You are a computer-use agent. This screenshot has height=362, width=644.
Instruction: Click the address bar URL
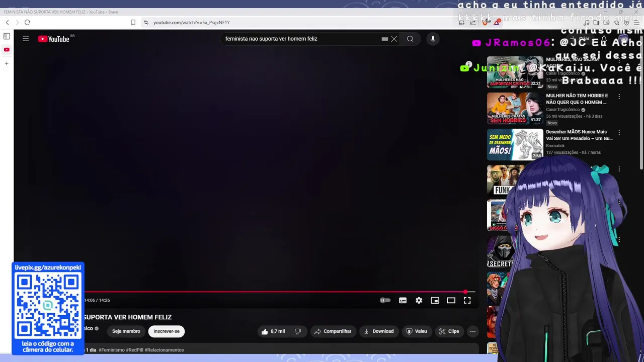click(x=191, y=22)
